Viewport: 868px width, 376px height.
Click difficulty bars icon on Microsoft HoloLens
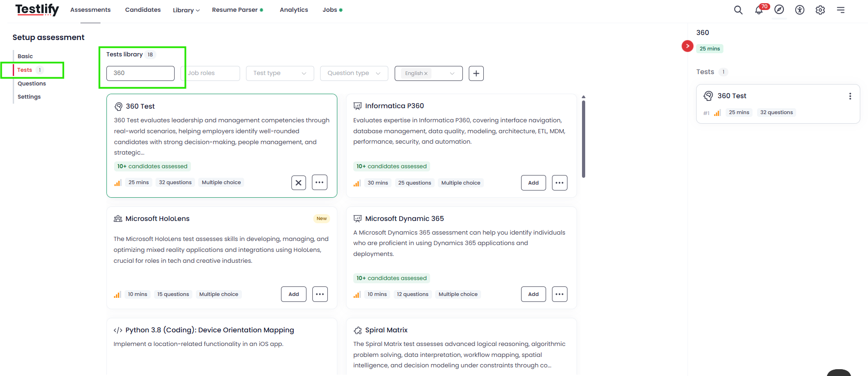[117, 295]
